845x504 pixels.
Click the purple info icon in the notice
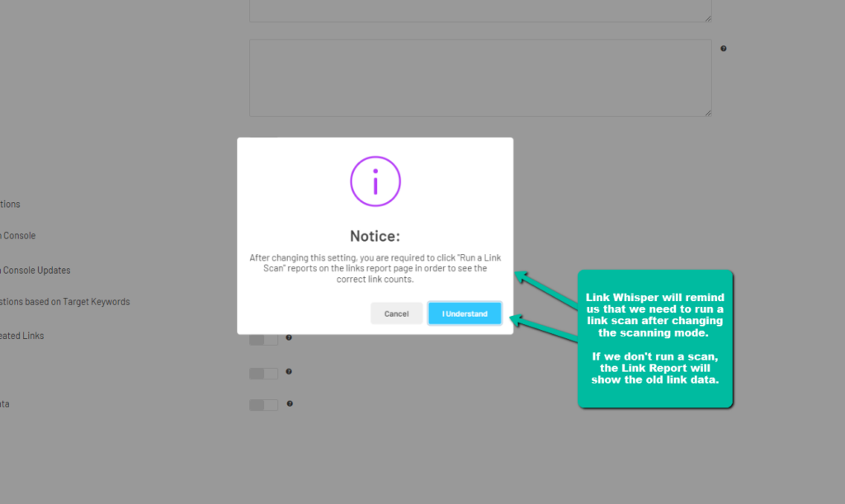375,181
